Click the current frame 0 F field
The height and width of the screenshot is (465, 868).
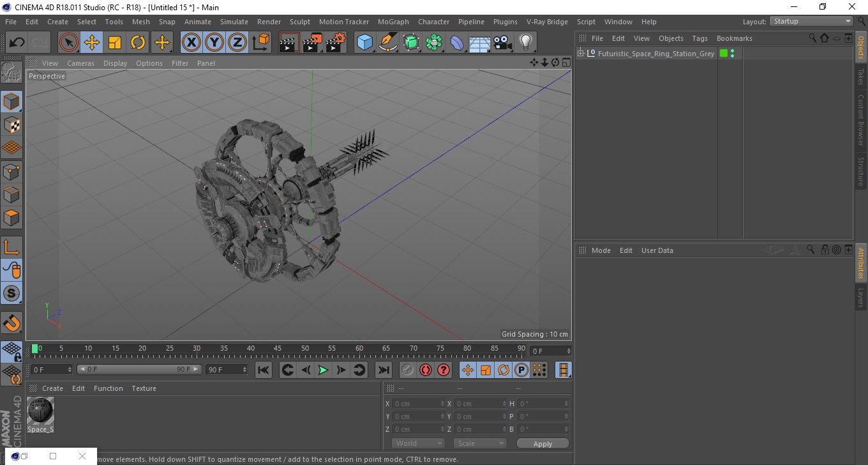click(x=550, y=351)
